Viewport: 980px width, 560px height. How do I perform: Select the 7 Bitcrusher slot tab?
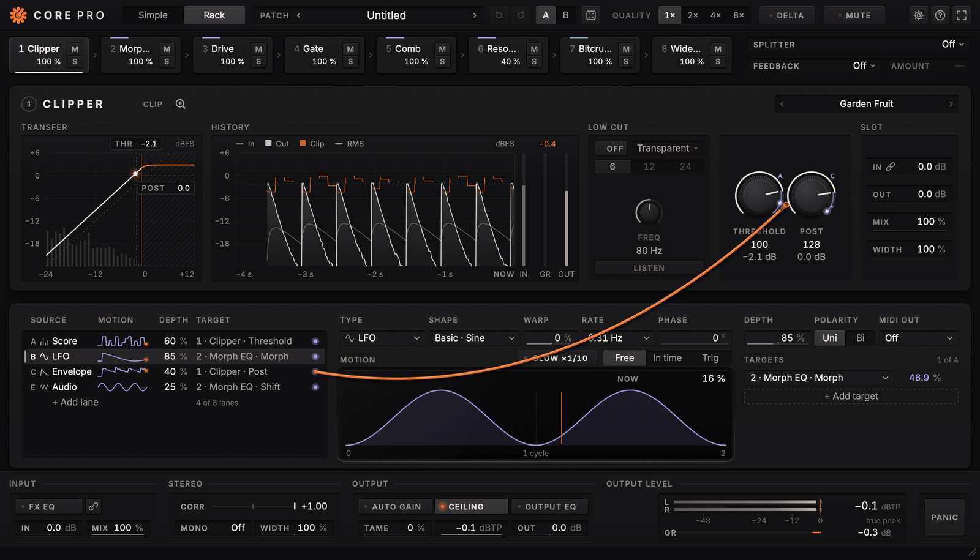[600, 55]
